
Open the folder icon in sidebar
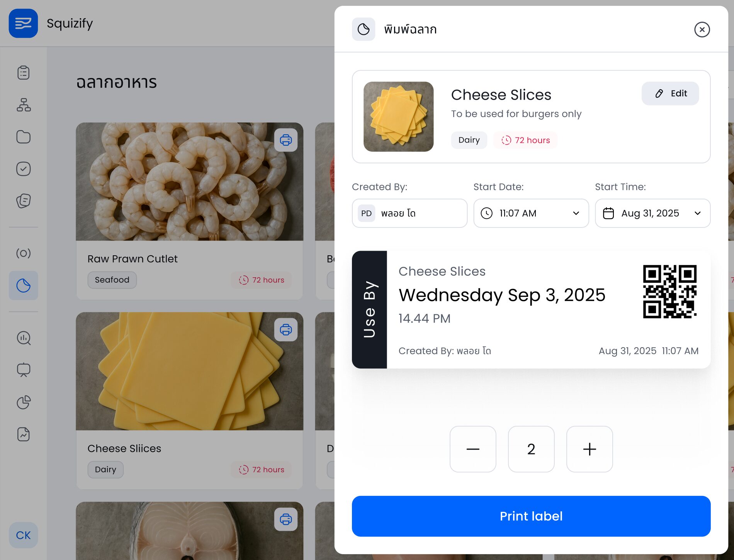23,137
